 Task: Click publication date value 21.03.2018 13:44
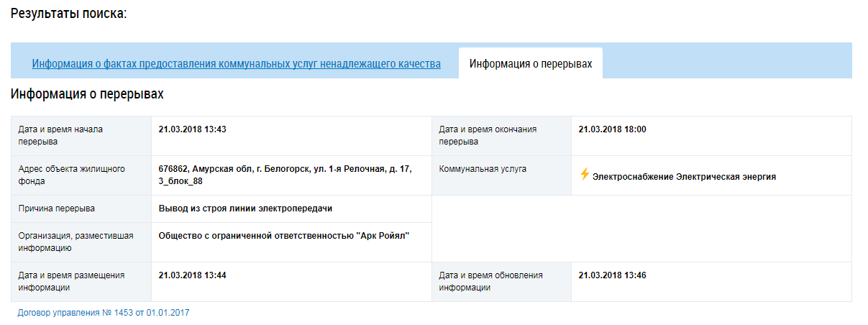(x=193, y=275)
